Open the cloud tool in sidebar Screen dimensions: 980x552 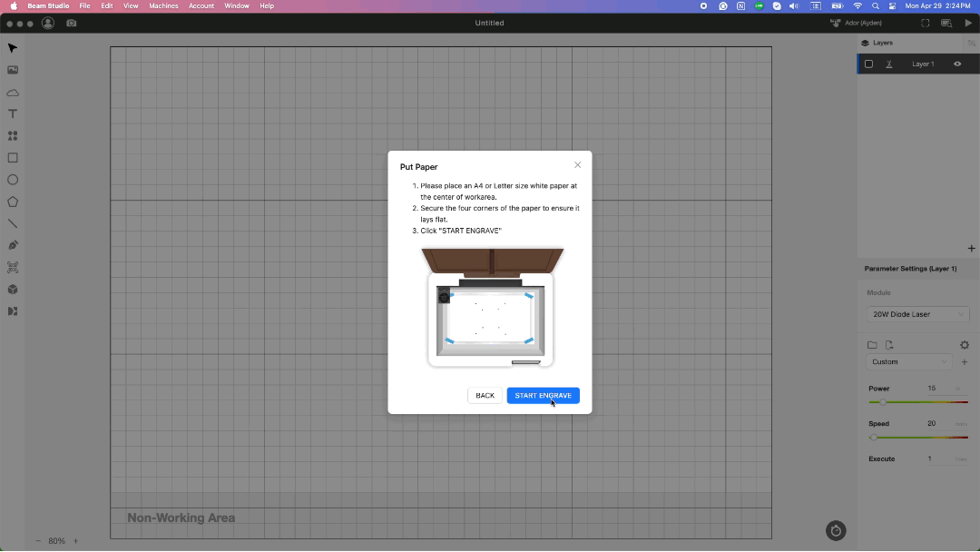(13, 93)
